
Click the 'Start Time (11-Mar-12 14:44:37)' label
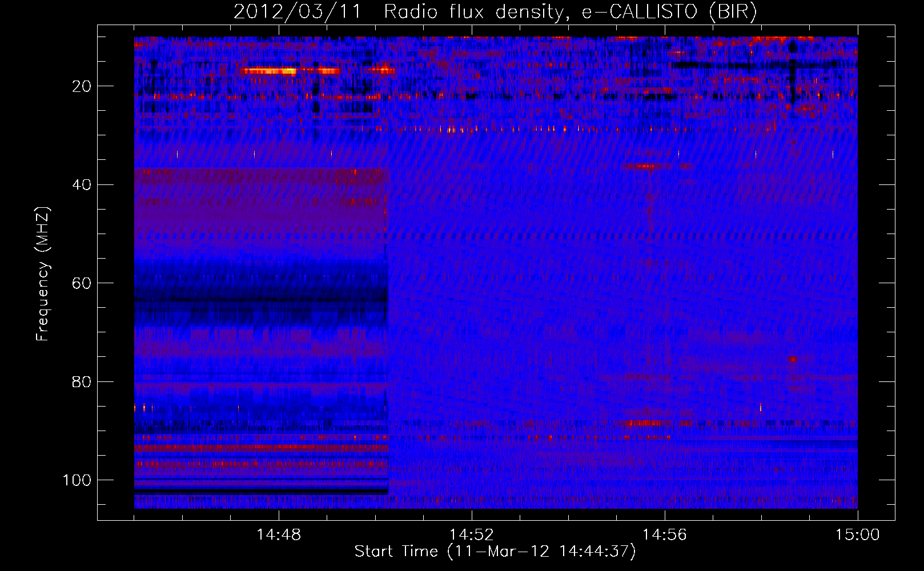click(x=495, y=552)
